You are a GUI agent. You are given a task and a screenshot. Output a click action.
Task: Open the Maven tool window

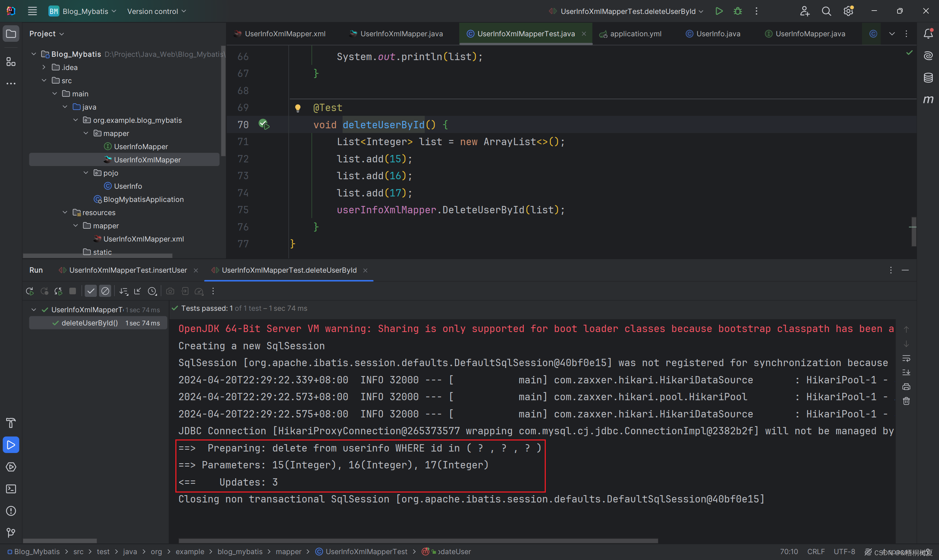point(928,100)
